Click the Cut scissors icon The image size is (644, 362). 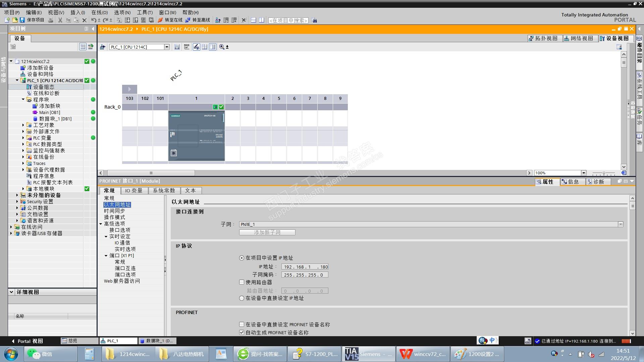(x=60, y=20)
